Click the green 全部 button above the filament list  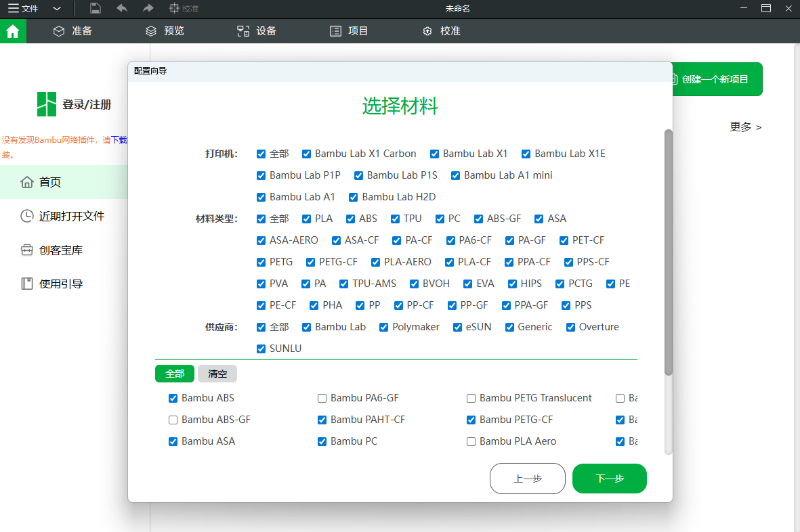(175, 374)
